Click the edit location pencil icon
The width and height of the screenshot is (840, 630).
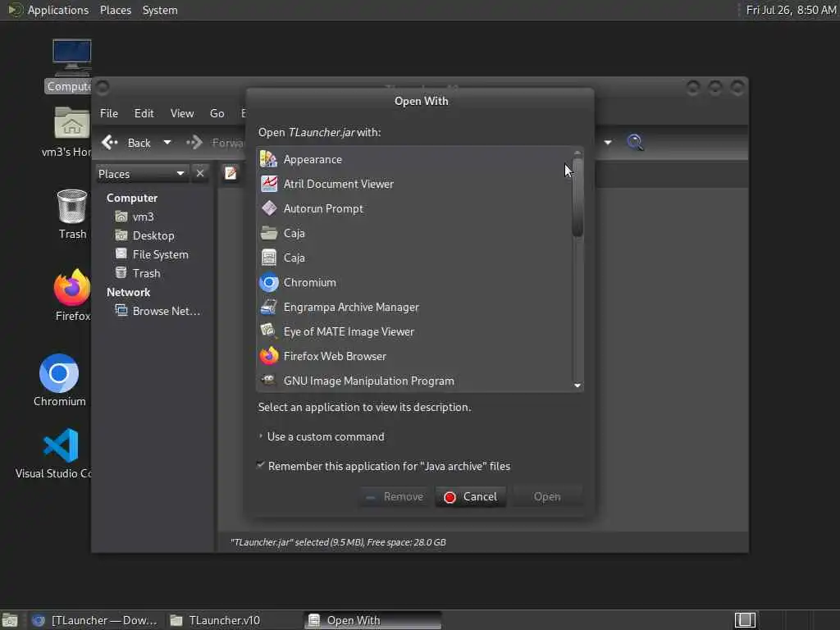coord(231,173)
